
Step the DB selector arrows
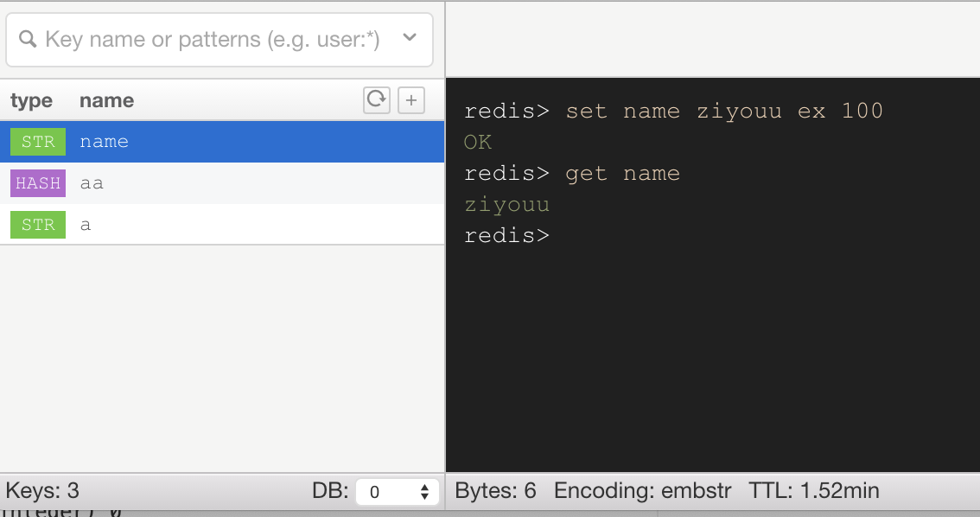pyautogui.click(x=424, y=491)
